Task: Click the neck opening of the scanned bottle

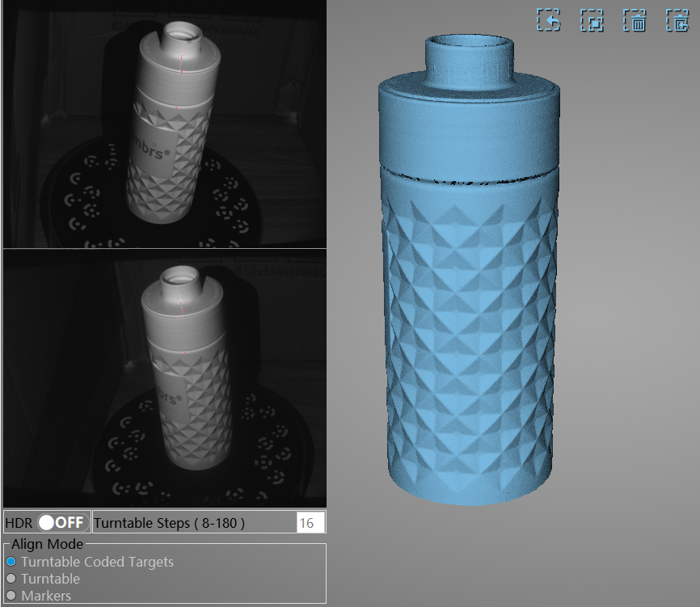Action: pos(470,42)
